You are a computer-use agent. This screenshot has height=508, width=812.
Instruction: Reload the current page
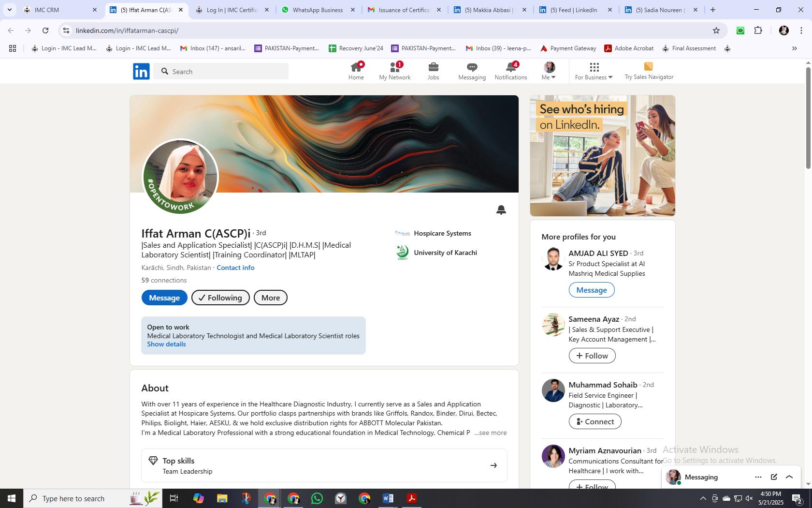point(45,30)
